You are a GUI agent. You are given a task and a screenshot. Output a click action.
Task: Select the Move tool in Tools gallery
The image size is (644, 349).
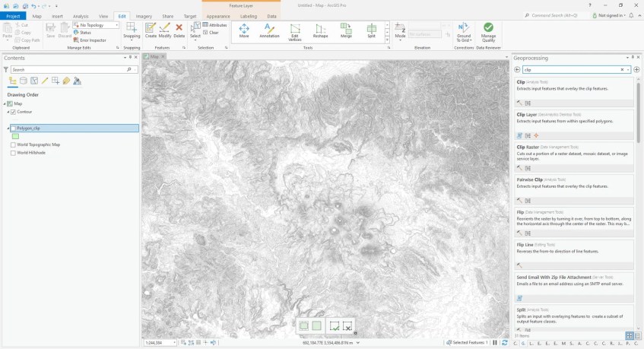pos(244,30)
